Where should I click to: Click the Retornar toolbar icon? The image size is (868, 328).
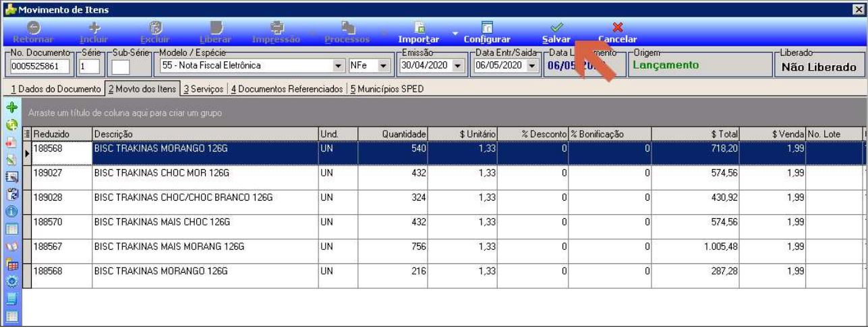click(33, 28)
